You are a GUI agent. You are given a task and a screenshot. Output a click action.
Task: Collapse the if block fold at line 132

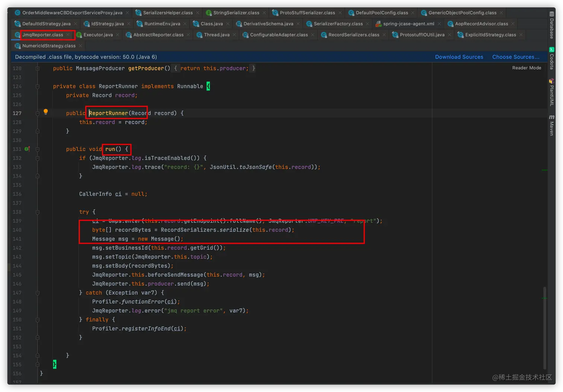pyautogui.click(x=38, y=158)
